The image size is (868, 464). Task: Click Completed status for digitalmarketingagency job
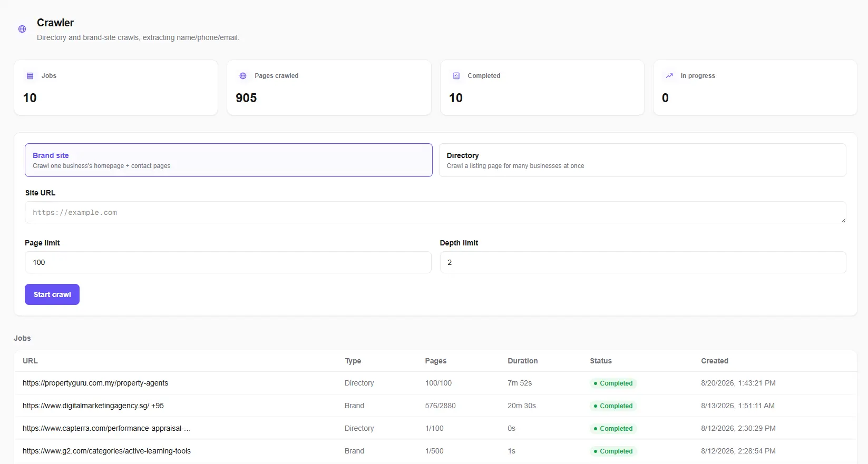(613, 406)
